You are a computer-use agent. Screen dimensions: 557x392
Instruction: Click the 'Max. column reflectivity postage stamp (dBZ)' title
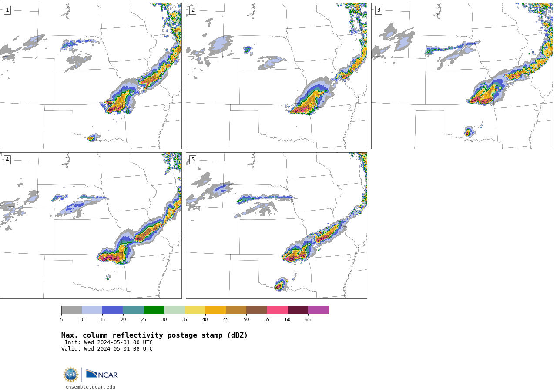(x=154, y=335)
